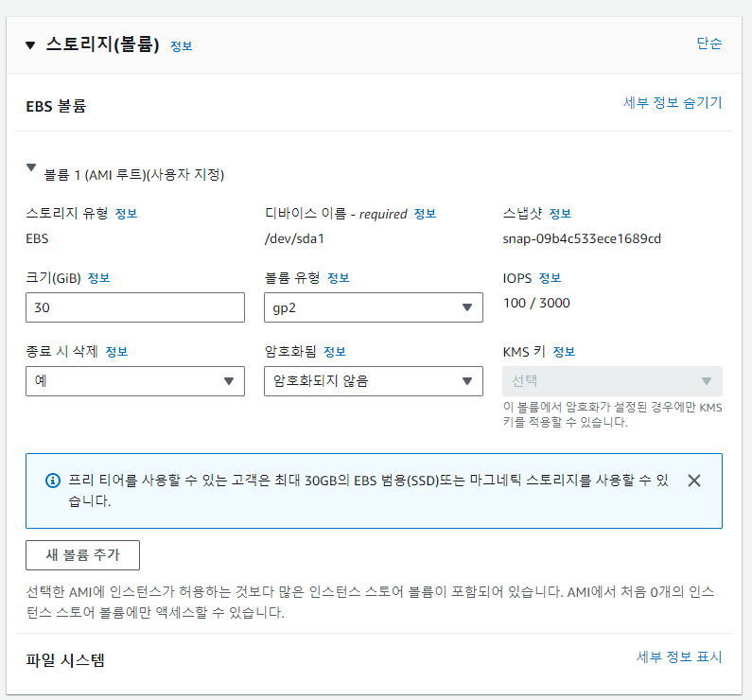Dismiss the free tier info banner
This screenshot has height=700, width=752.
coord(694,481)
